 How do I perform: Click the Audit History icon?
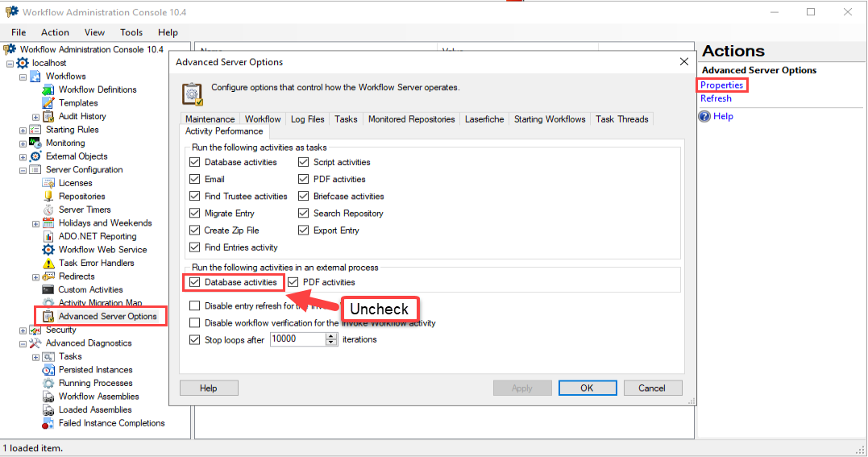tap(48, 116)
